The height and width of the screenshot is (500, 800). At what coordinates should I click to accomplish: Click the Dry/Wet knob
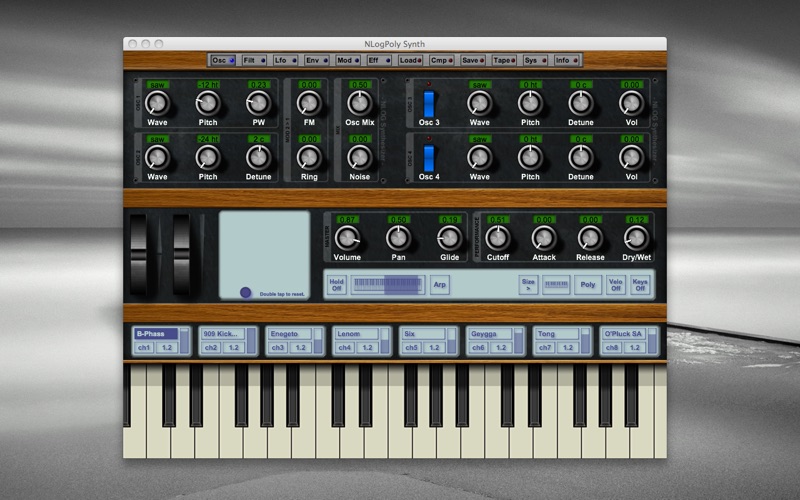(x=634, y=238)
